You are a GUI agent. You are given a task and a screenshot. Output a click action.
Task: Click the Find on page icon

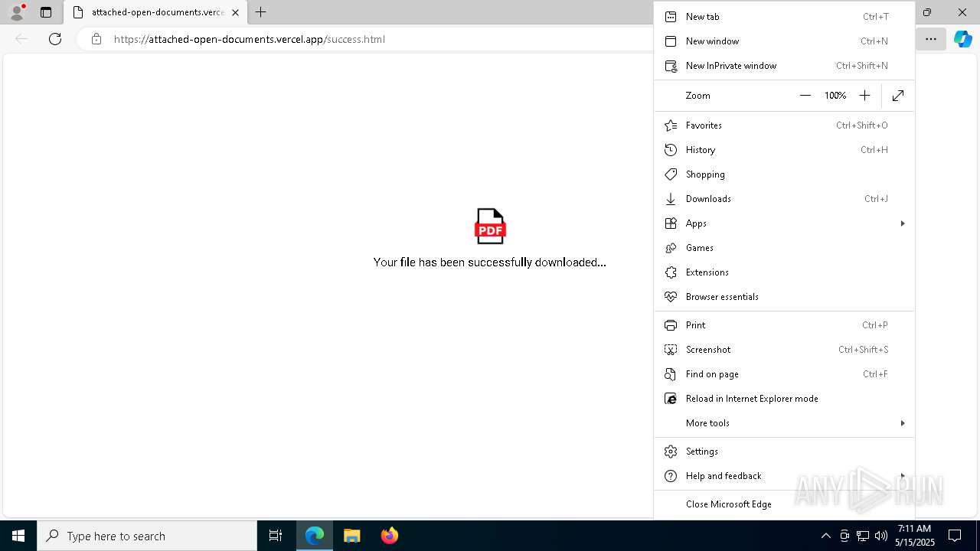pyautogui.click(x=671, y=374)
